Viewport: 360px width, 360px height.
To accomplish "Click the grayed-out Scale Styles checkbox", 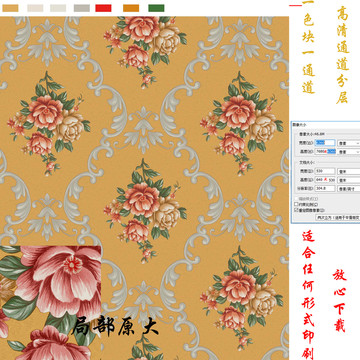I will (x=296, y=199).
